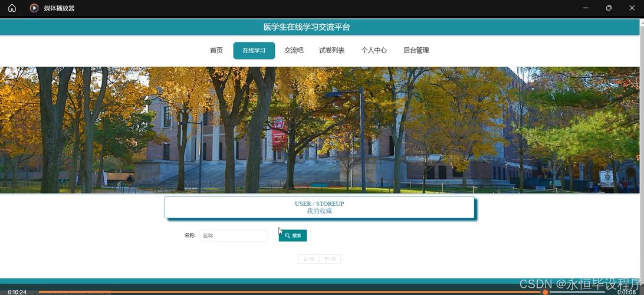
Task: Restore down the media player window
Action: 609,8
